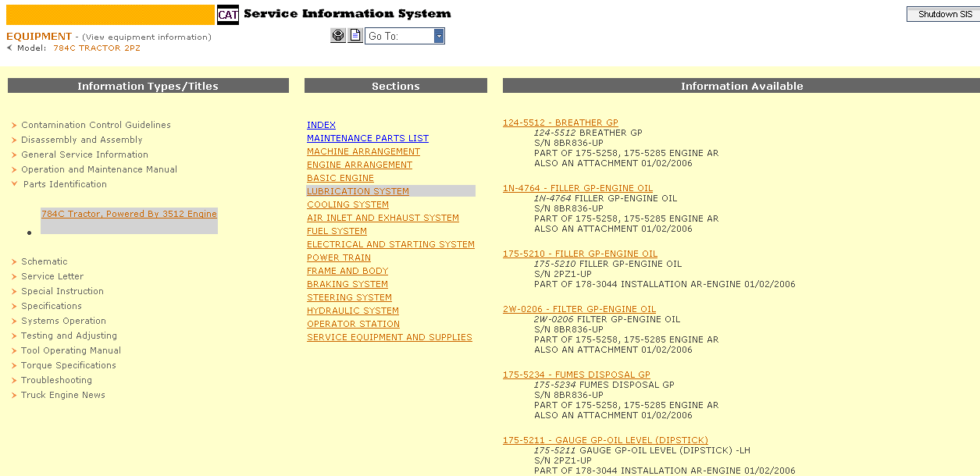
Task: Click the Sections panel header
Action: pyautogui.click(x=396, y=86)
